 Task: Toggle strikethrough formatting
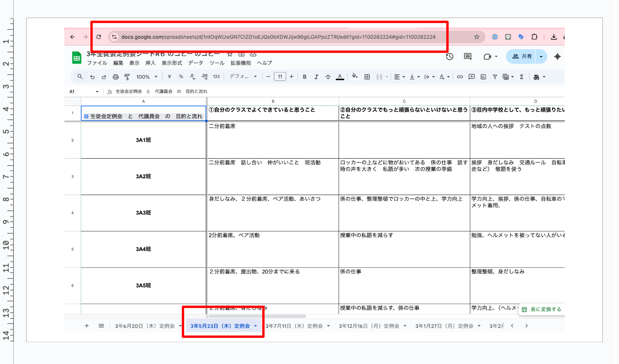tap(328, 77)
